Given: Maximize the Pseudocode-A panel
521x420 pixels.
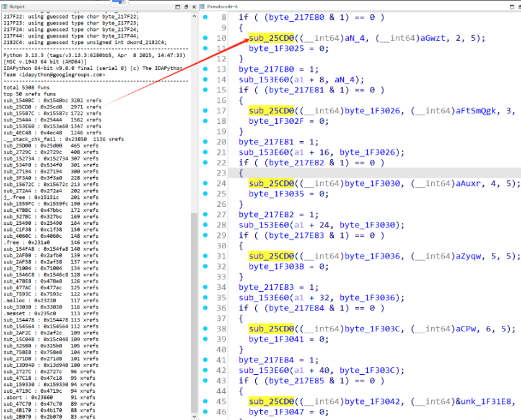Looking at the screenshot, I should tap(512, 7).
